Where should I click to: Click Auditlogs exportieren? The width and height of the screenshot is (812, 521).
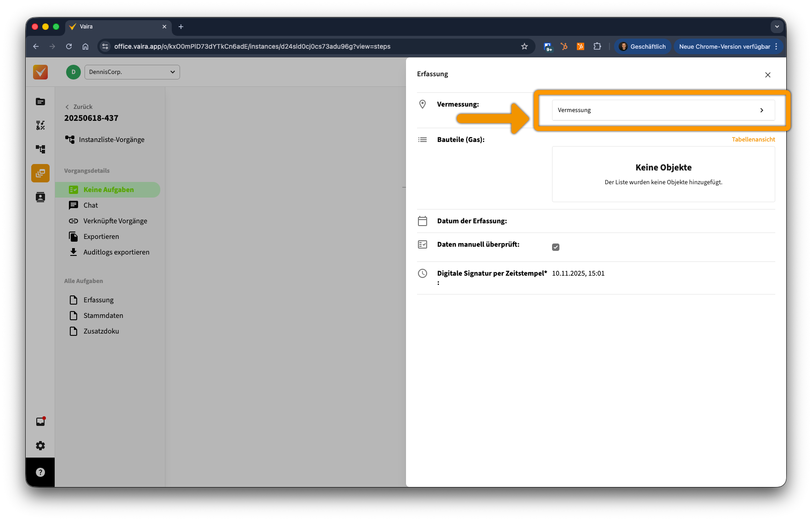[116, 252]
